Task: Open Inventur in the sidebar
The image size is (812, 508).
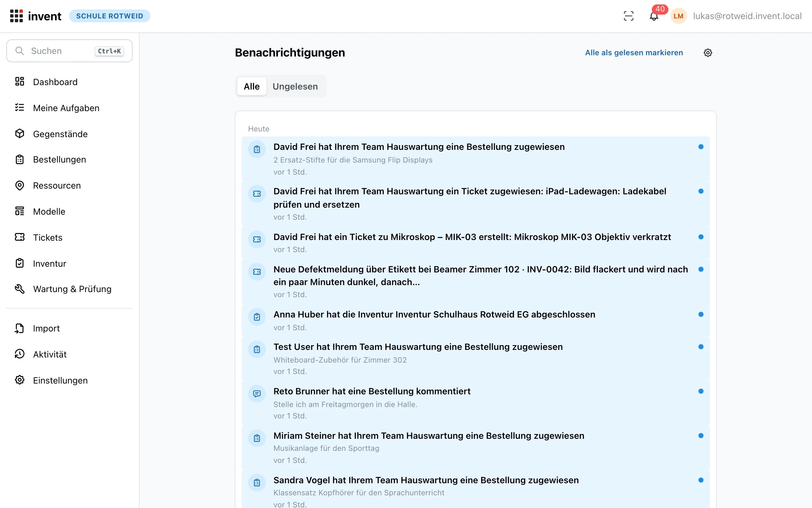Action: [69, 264]
